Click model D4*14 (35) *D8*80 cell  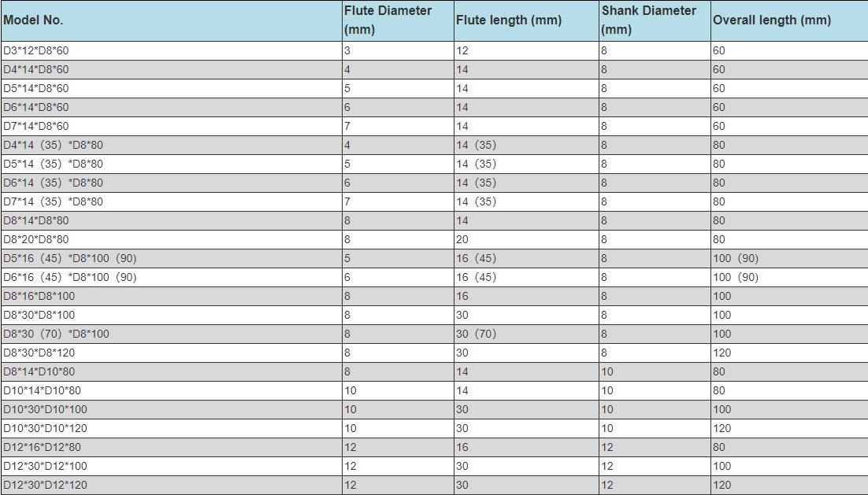point(172,145)
